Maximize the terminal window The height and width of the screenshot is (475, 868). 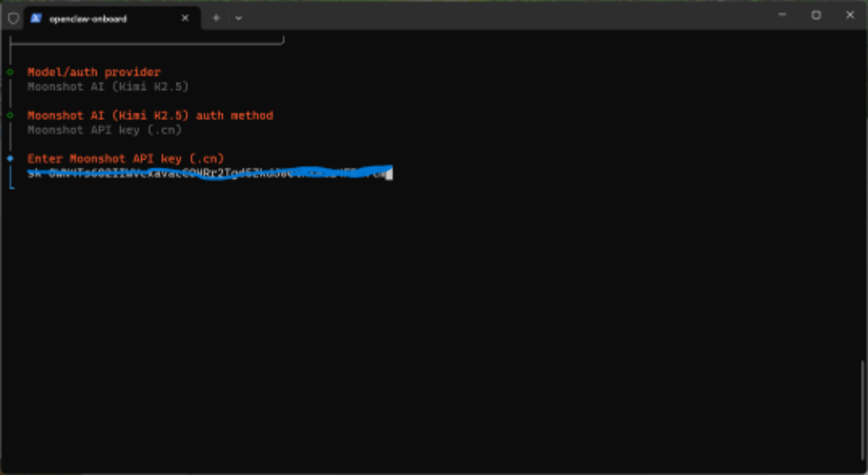816,15
